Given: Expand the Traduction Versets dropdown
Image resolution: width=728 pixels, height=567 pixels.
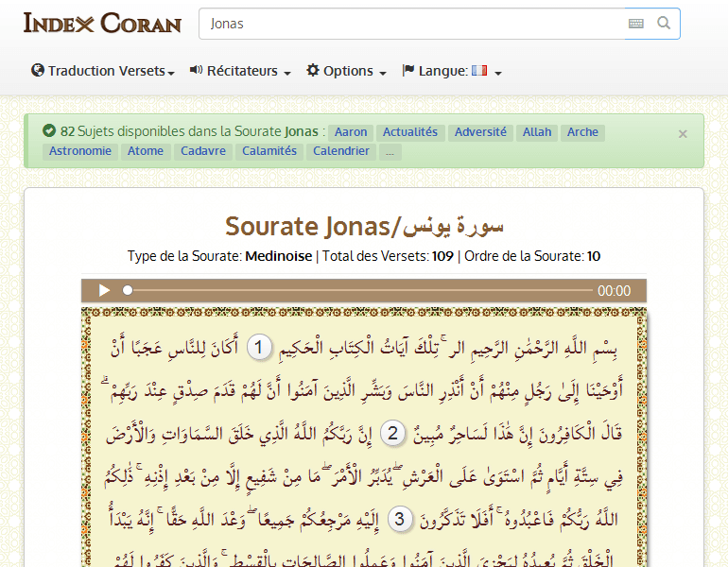Looking at the screenshot, I should pyautogui.click(x=103, y=71).
